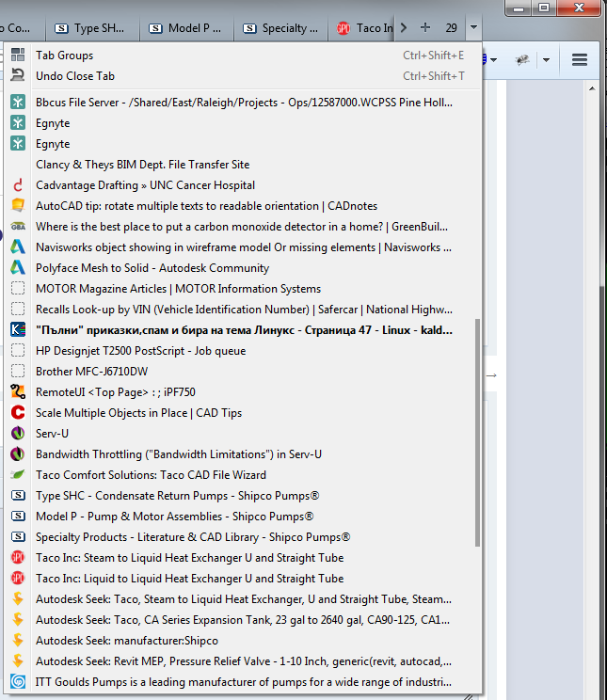Switch to Polyface Mesh to Solid tab
This screenshot has height=700, width=607.
click(243, 268)
